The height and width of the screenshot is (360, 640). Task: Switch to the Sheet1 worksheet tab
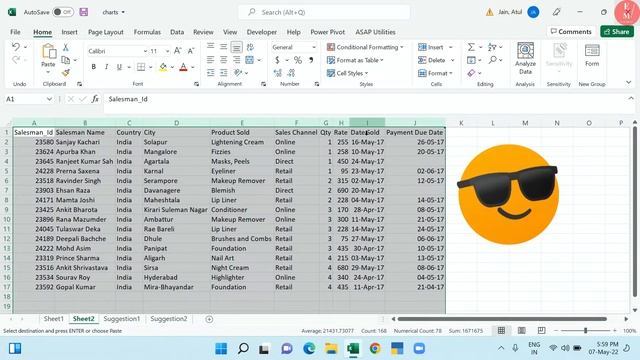53,319
